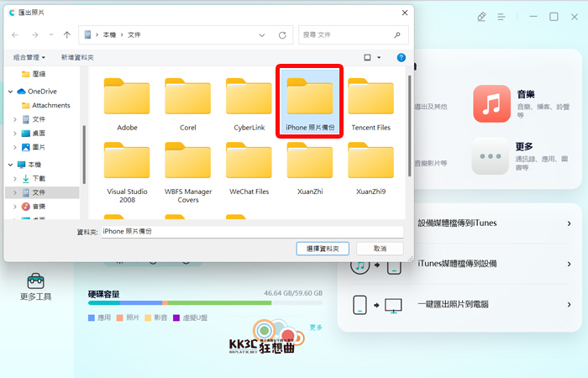Go forward with the forward arrow

pos(35,35)
